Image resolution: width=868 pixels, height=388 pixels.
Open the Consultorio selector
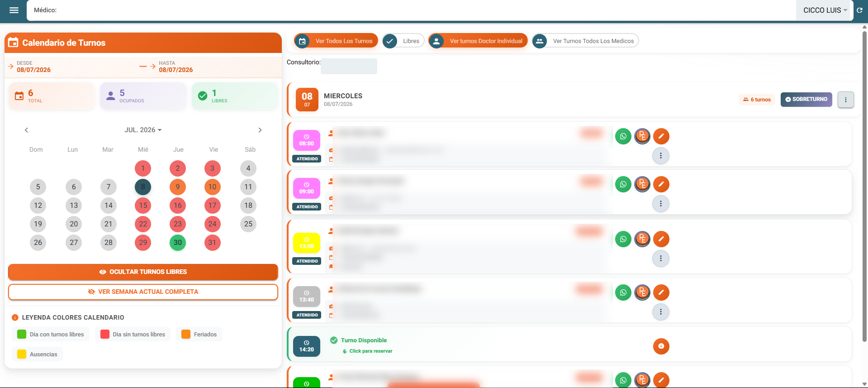pyautogui.click(x=349, y=66)
